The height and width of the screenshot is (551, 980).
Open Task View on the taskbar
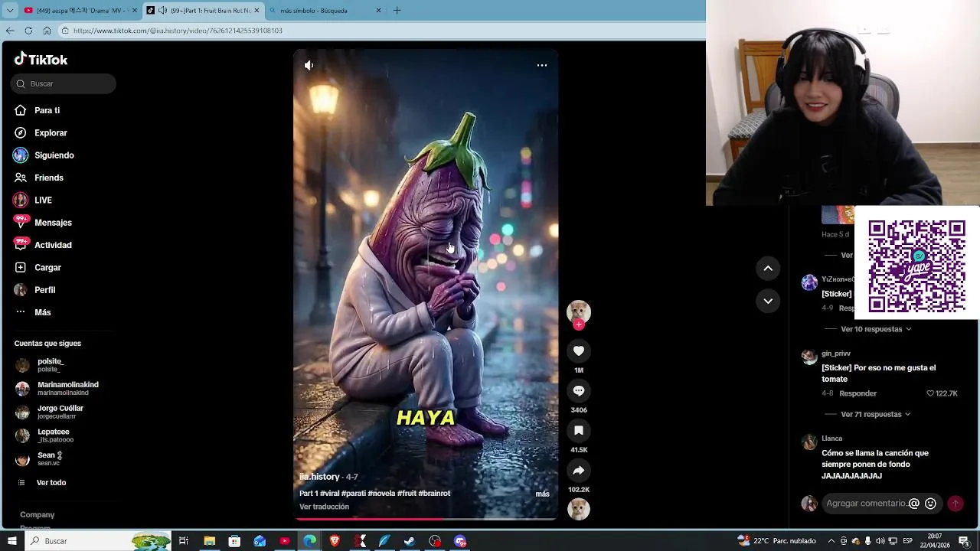(184, 541)
